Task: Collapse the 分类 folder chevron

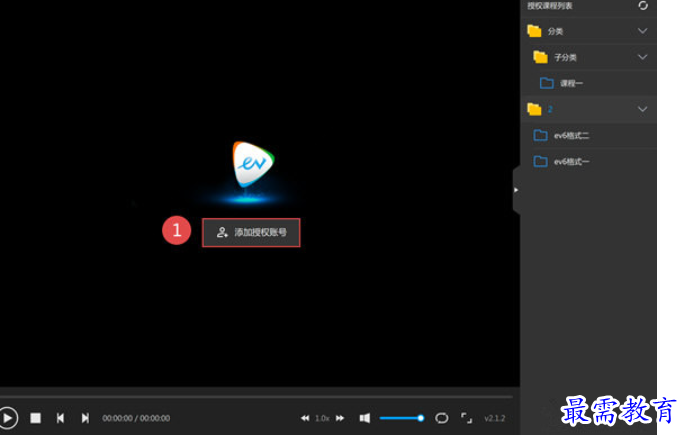Action: 642,31
